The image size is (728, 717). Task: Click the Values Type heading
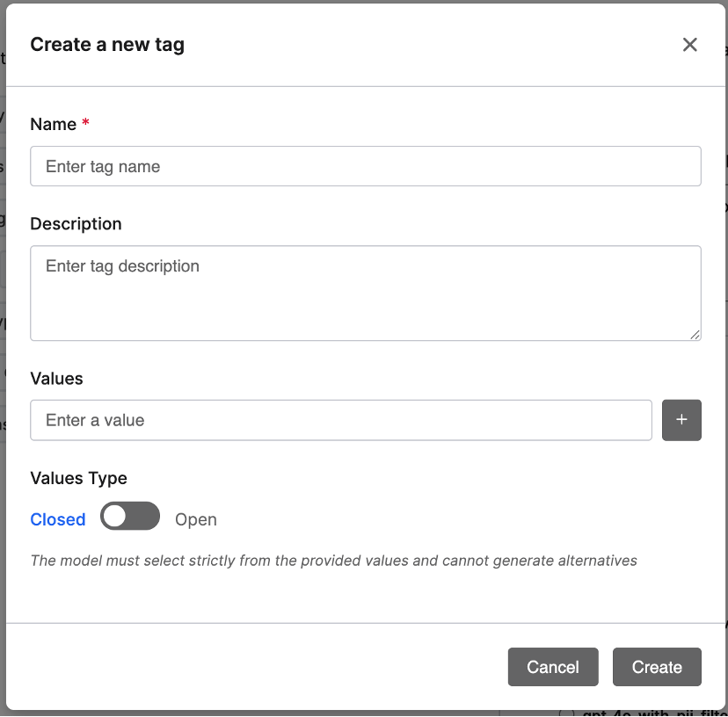(78, 478)
